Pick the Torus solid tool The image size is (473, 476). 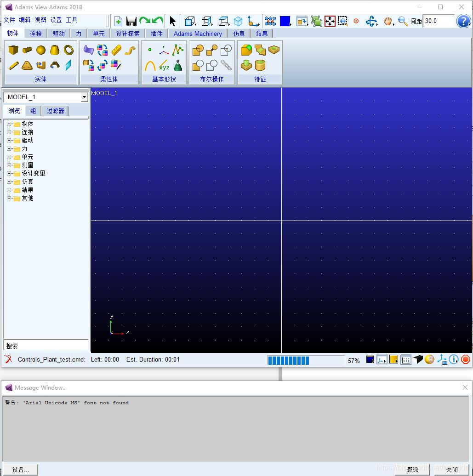[x=68, y=50]
